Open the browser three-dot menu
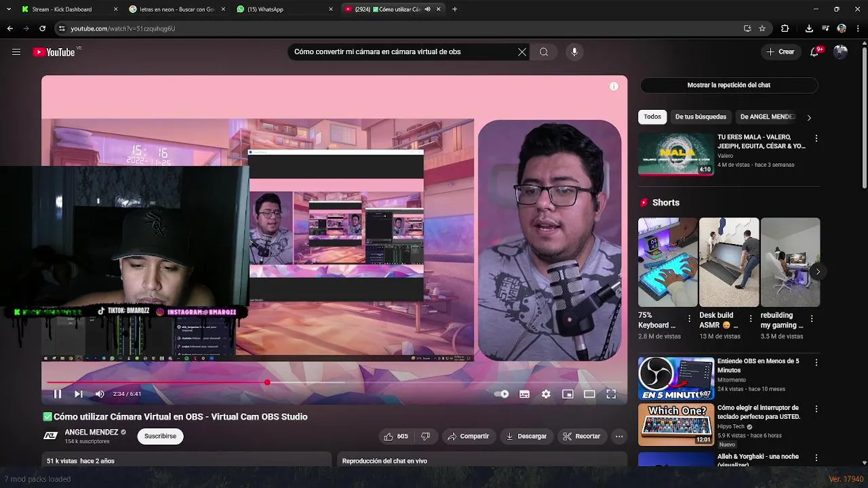This screenshot has width=868, height=488. (858, 28)
